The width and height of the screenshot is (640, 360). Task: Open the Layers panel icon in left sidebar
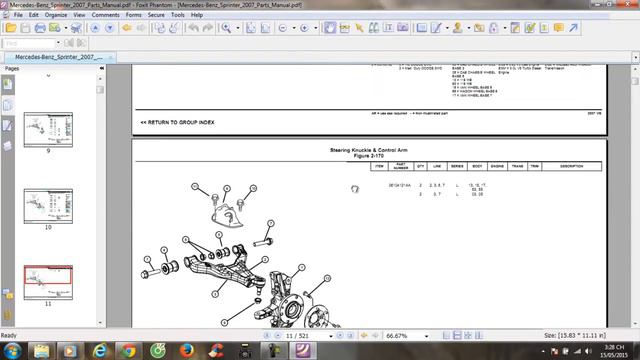pos(8,145)
